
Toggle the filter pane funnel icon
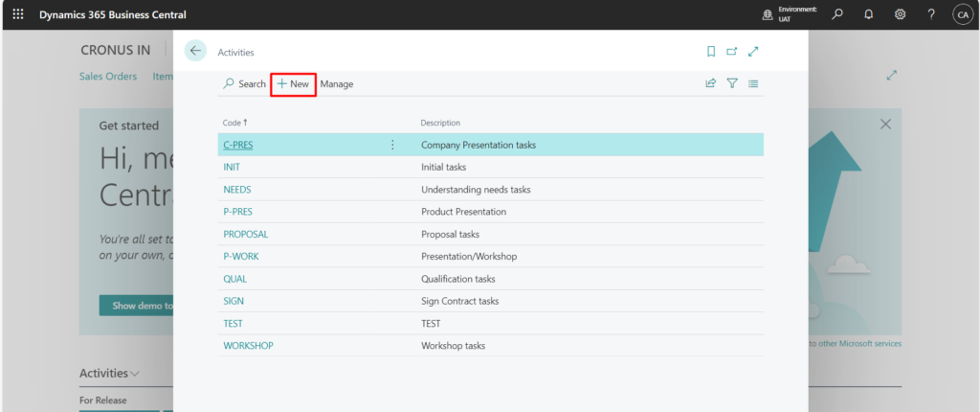732,83
